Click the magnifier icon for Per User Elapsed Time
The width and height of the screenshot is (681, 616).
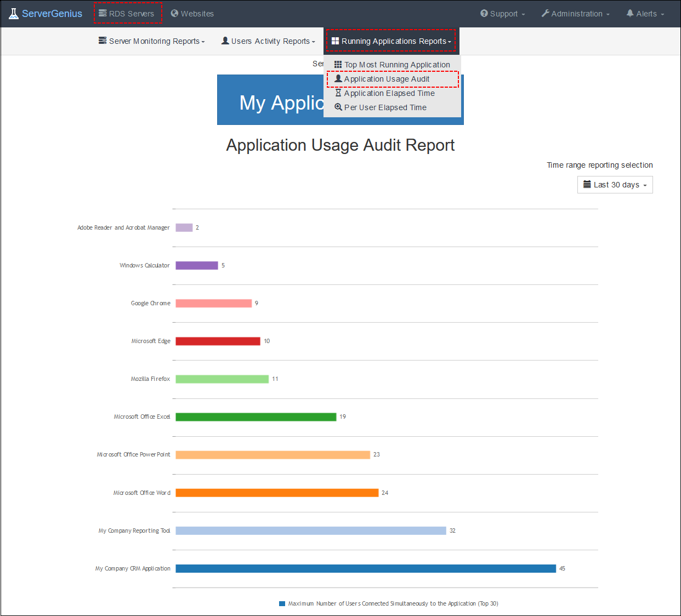click(338, 107)
